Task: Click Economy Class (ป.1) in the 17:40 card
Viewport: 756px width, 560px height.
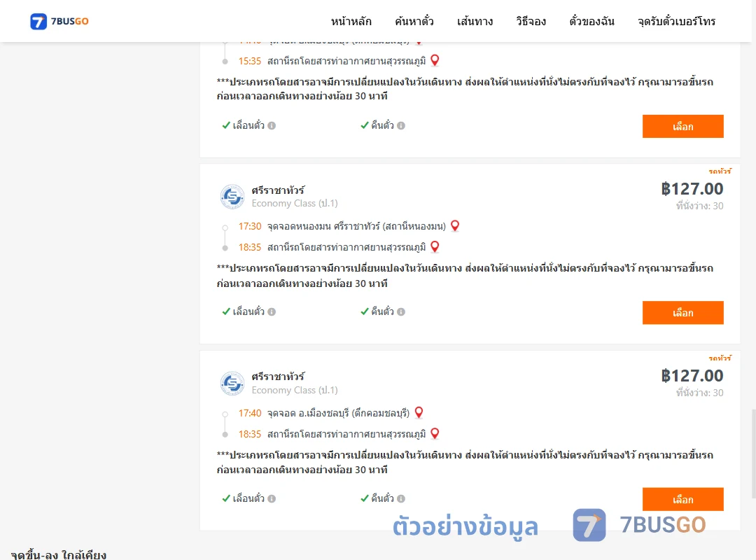Action: pyautogui.click(x=295, y=390)
